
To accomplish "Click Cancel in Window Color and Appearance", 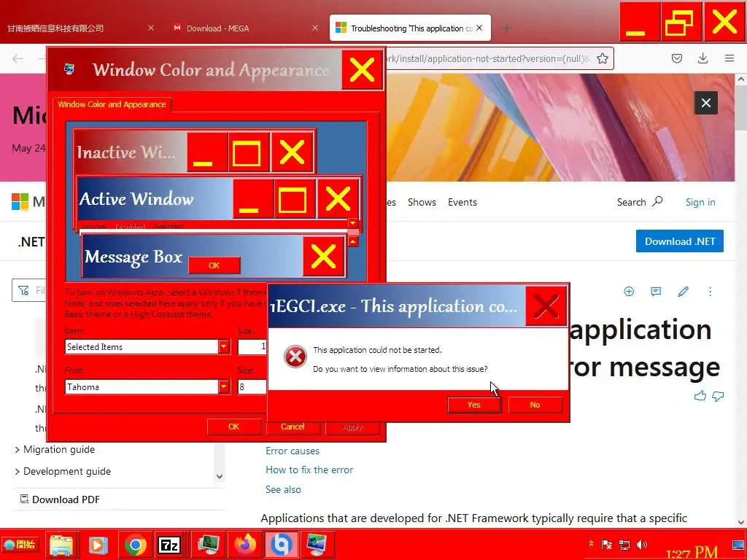I will click(293, 427).
